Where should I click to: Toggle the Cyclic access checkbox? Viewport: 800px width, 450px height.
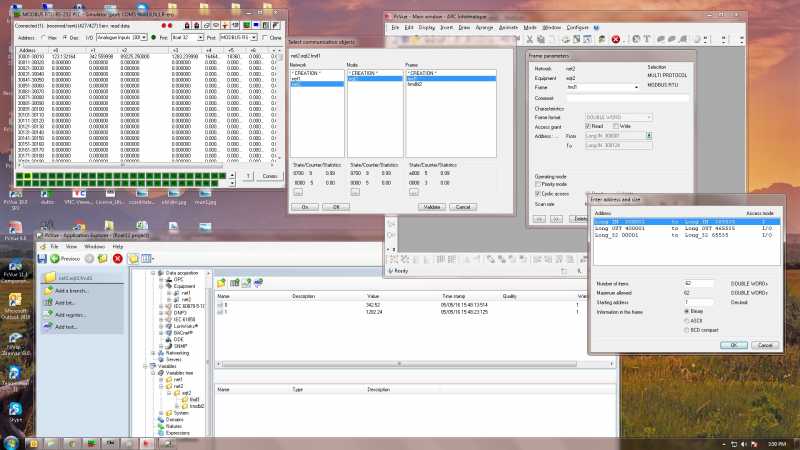coord(538,194)
